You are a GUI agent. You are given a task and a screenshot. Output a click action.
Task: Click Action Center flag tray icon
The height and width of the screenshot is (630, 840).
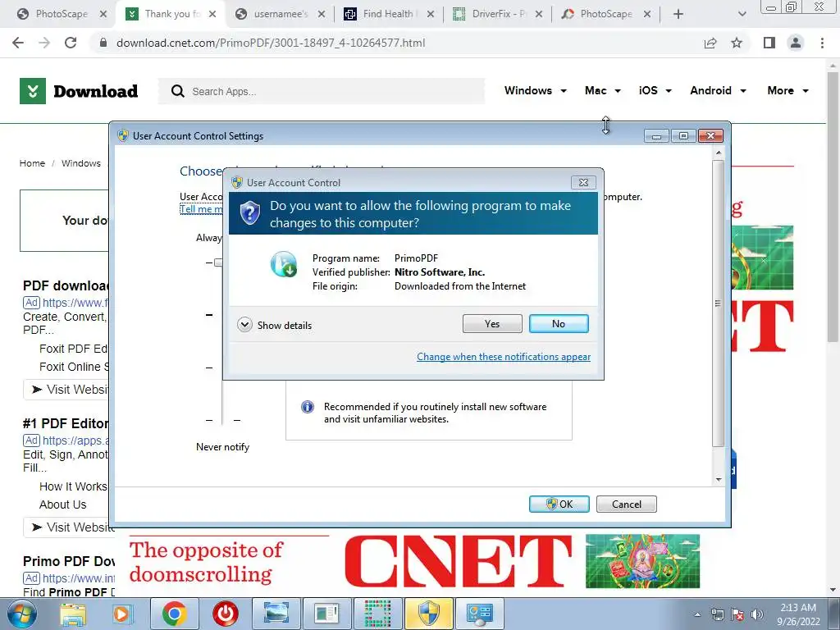point(737,614)
